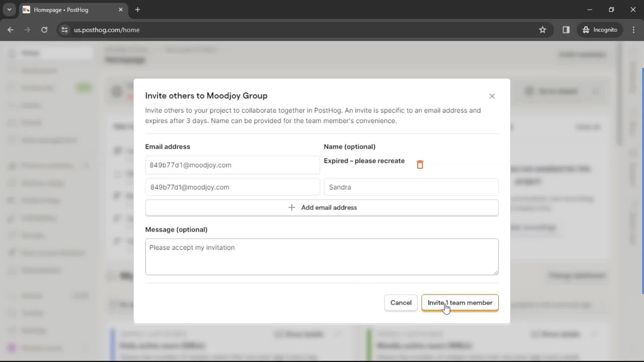Click the Invite 1 team member button
This screenshot has width=644, height=362.
[460, 302]
